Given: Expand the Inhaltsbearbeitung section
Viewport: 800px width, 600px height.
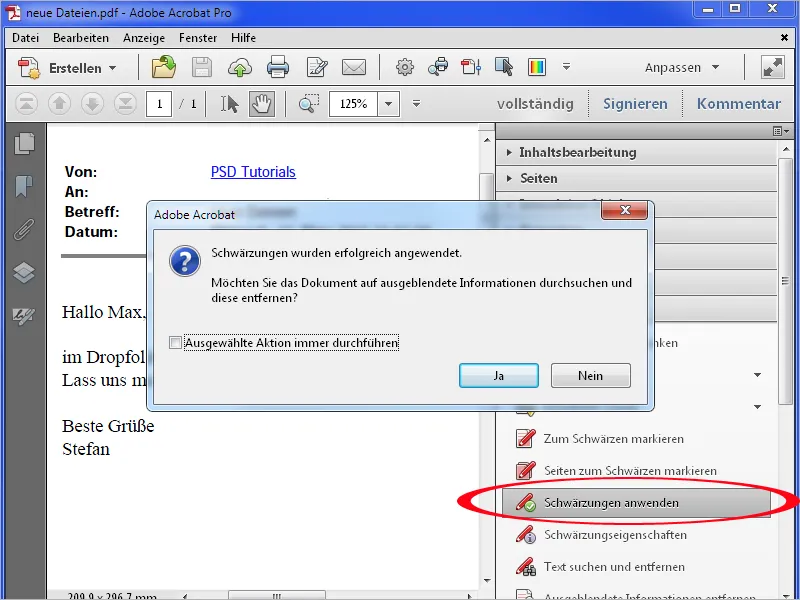Looking at the screenshot, I should click(636, 153).
